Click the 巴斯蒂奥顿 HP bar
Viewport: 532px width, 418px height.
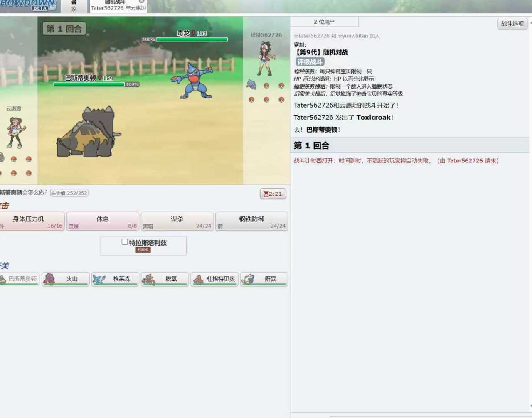point(89,84)
